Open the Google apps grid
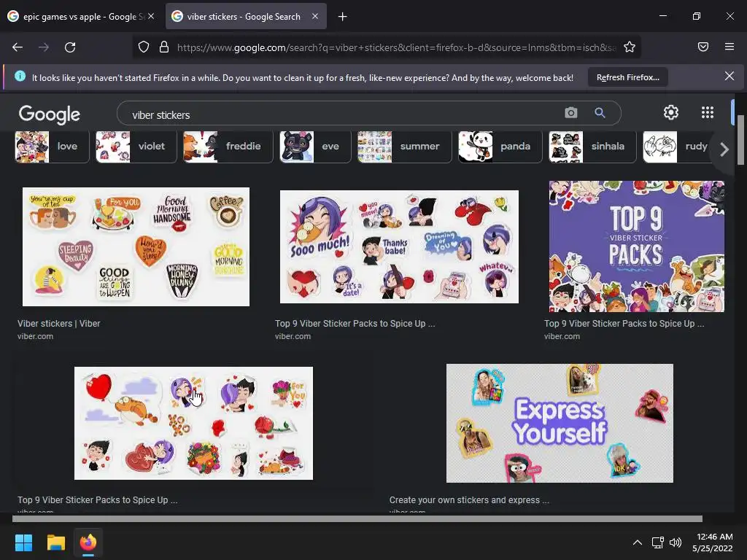This screenshot has height=560, width=747. [x=708, y=112]
